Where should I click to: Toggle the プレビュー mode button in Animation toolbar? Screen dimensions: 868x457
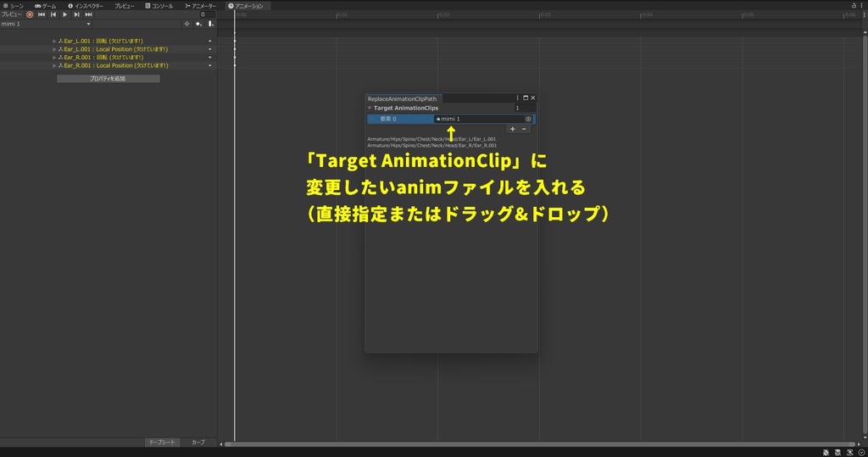tap(12, 14)
